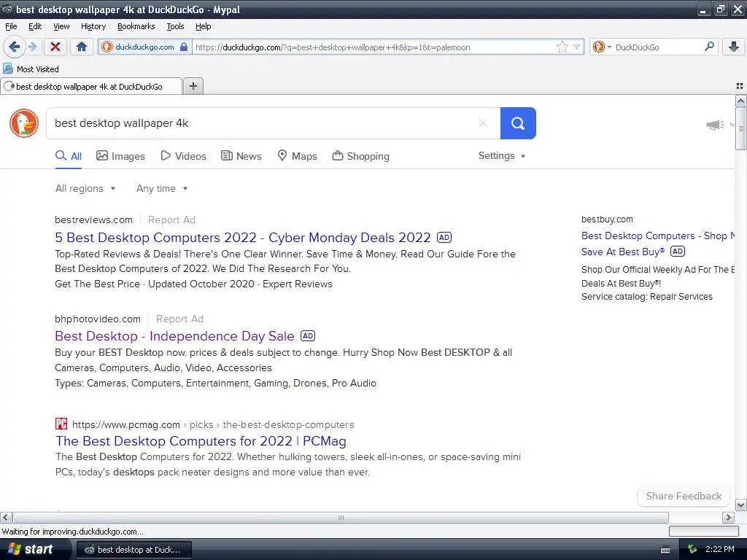Click the List all tabs grid icon
Screen dimensions: 747x560
pos(740,86)
